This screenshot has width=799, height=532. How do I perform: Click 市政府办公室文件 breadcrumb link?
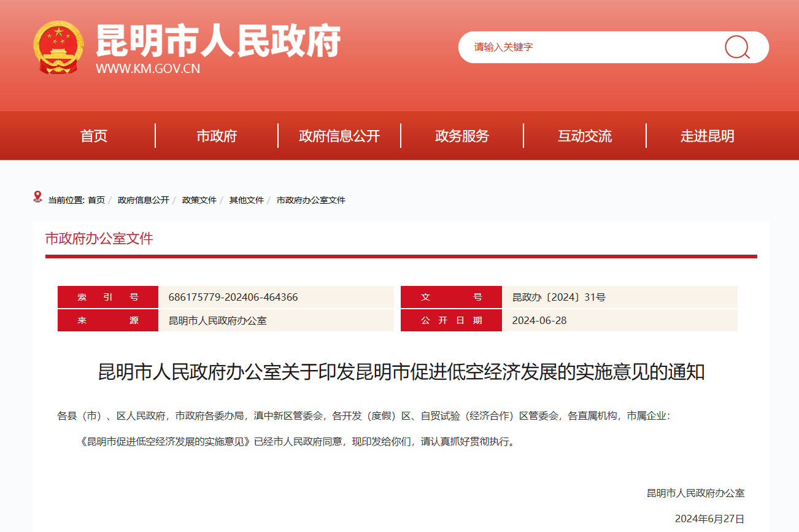click(311, 200)
